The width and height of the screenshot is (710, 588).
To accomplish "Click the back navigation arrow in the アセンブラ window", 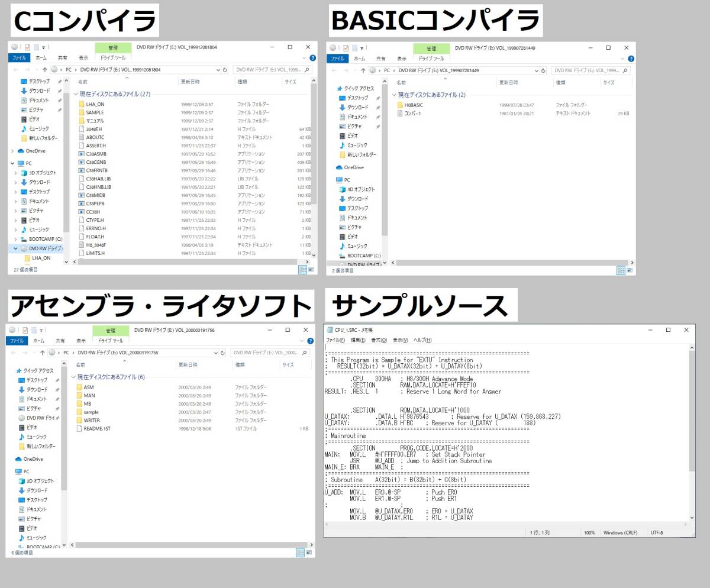I will tap(14, 352).
